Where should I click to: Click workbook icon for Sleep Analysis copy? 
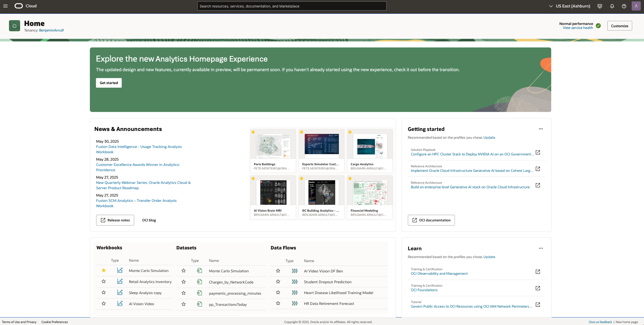click(x=120, y=293)
